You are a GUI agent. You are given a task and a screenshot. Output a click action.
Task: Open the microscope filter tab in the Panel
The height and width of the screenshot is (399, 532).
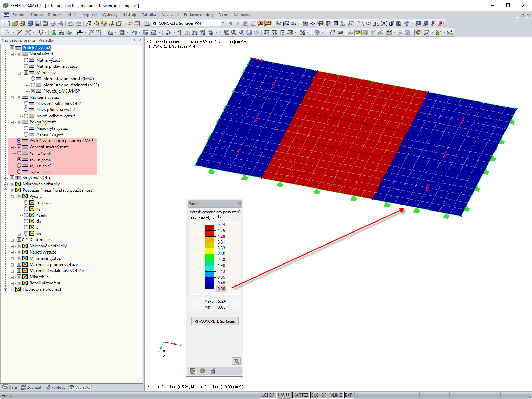[213, 371]
